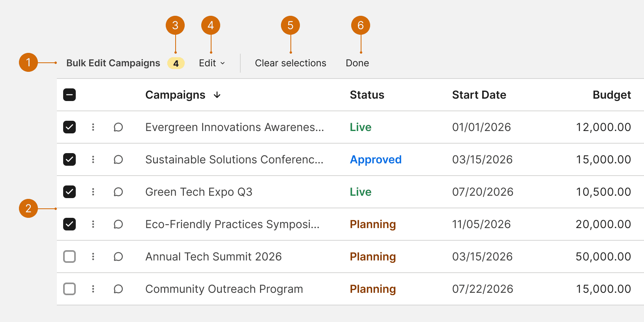Open comments for Evergreen Innovations campaign
The height and width of the screenshot is (322, 644).
pos(118,127)
